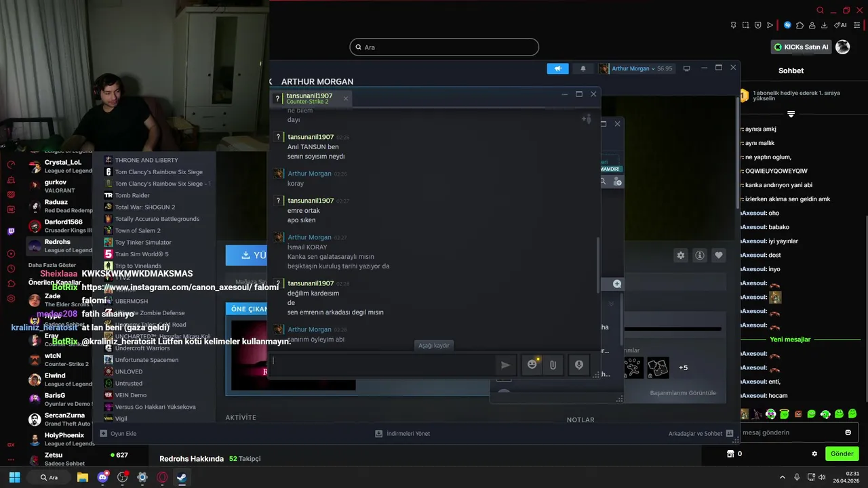The width and height of the screenshot is (868, 488).
Task: Show game info circle icon
Action: click(700, 256)
